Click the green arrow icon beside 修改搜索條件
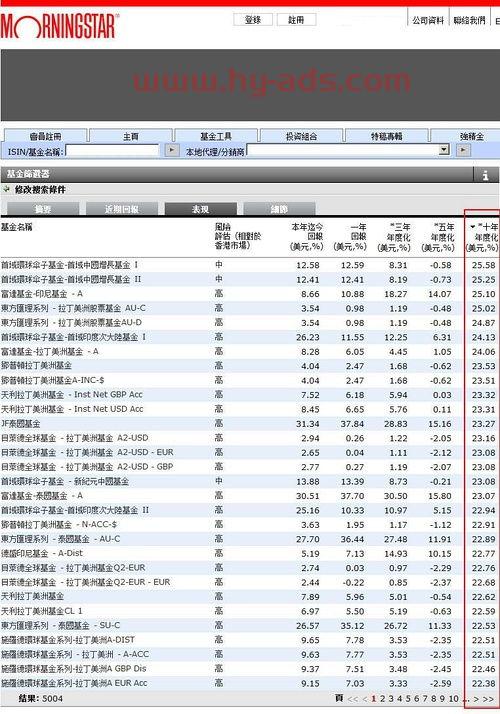 pos(6,189)
